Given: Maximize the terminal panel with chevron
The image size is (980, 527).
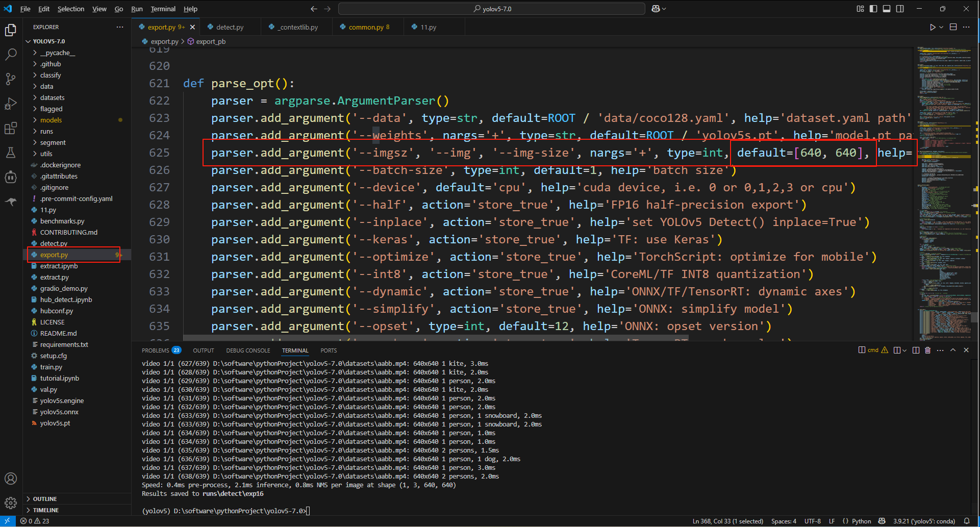Looking at the screenshot, I should (x=953, y=350).
